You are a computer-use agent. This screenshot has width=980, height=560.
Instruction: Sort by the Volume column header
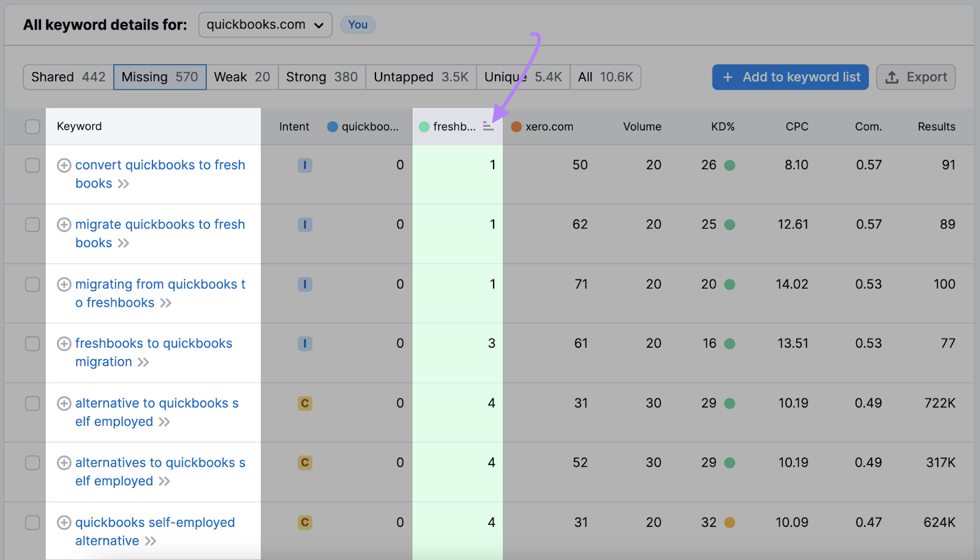coord(642,127)
